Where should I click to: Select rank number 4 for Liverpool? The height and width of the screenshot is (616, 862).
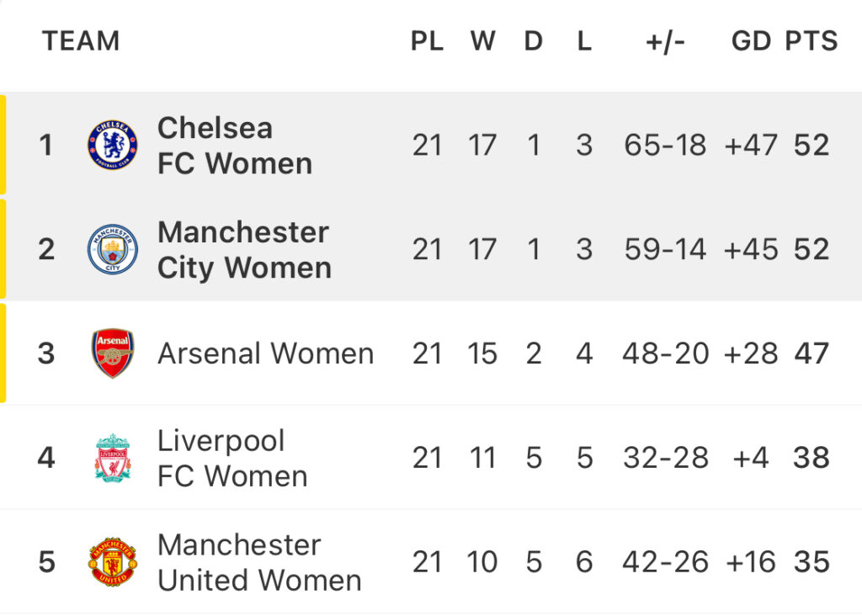[x=46, y=458]
